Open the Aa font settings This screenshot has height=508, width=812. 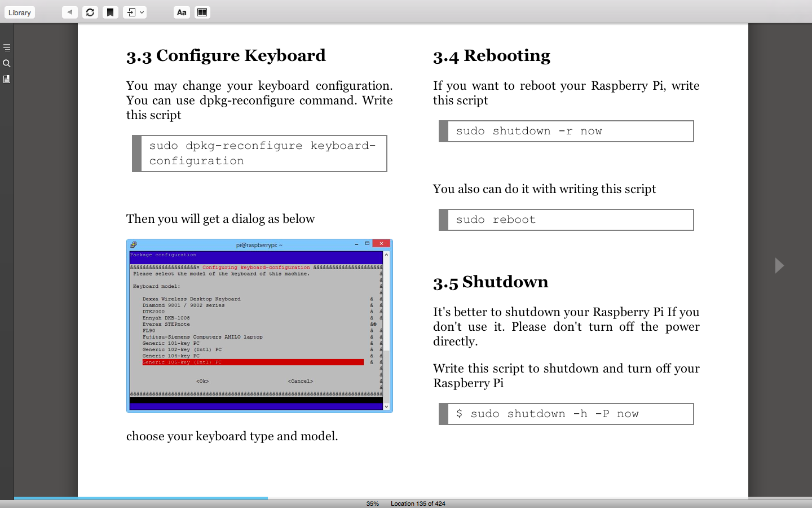pos(182,12)
